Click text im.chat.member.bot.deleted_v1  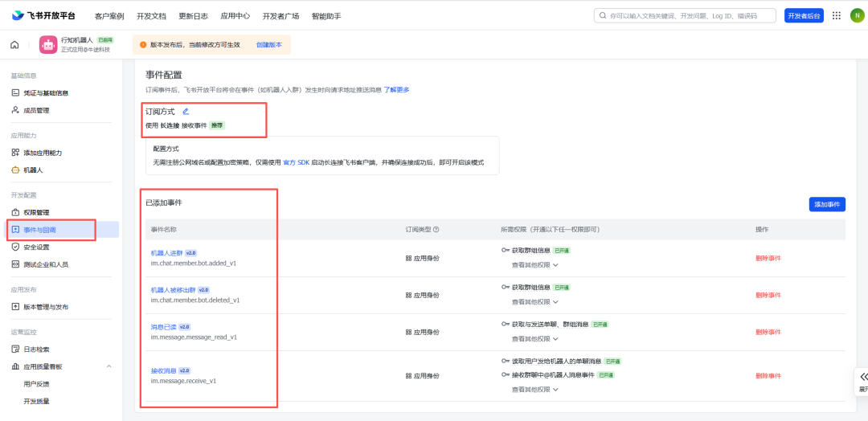(194, 300)
